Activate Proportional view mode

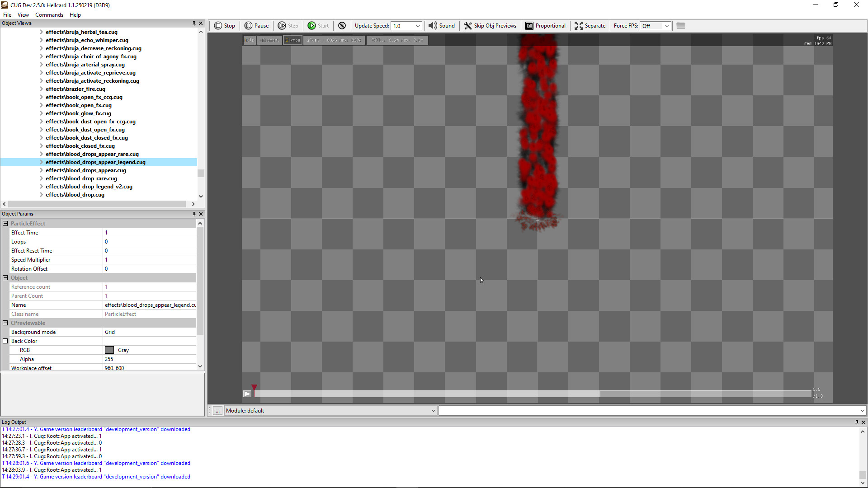[545, 26]
